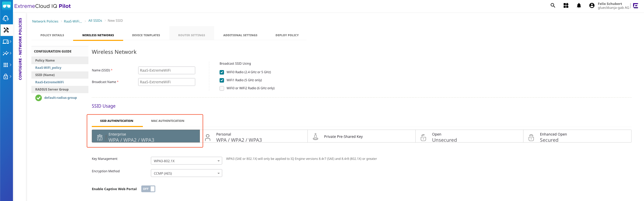This screenshot has width=644, height=201.
Task: Open RaaS-WiFi... breadcrumb link
Action: click(73, 21)
